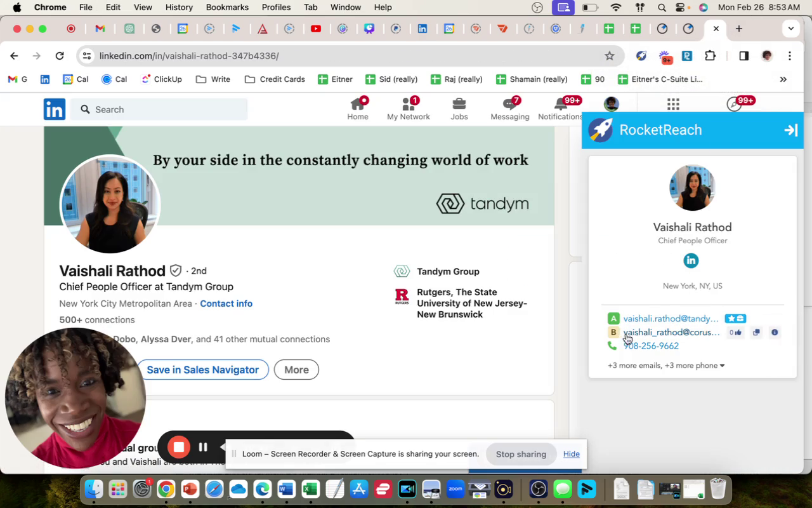Viewport: 812px width, 508px height.
Task: Open the History menu
Action: [179, 8]
